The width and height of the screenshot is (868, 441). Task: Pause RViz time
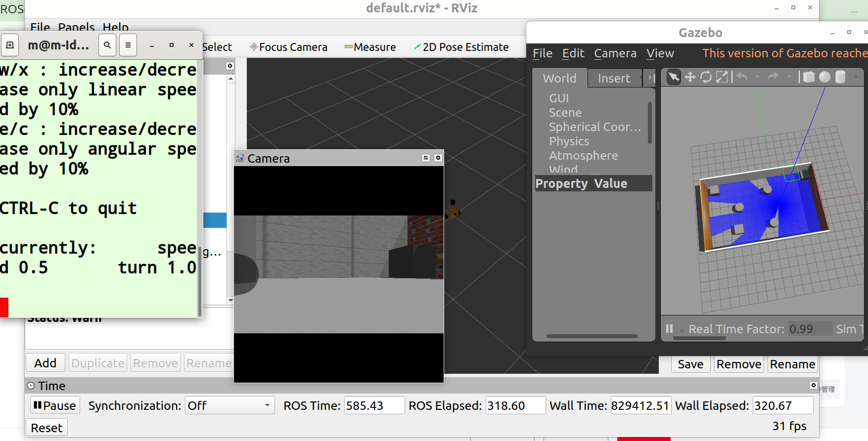55,405
